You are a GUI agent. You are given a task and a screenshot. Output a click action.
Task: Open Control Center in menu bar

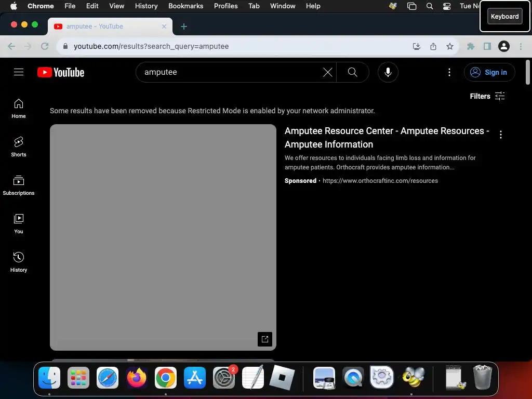[446, 6]
